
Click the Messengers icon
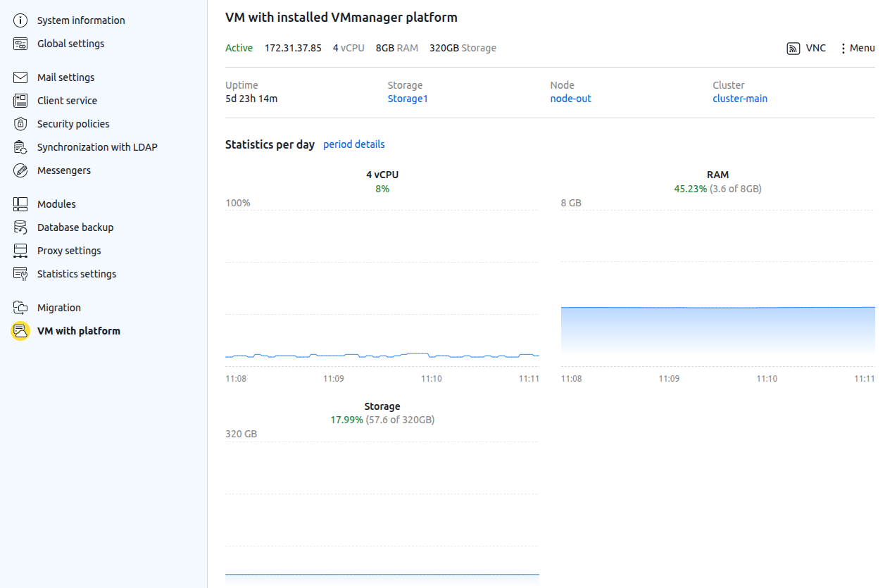point(20,170)
